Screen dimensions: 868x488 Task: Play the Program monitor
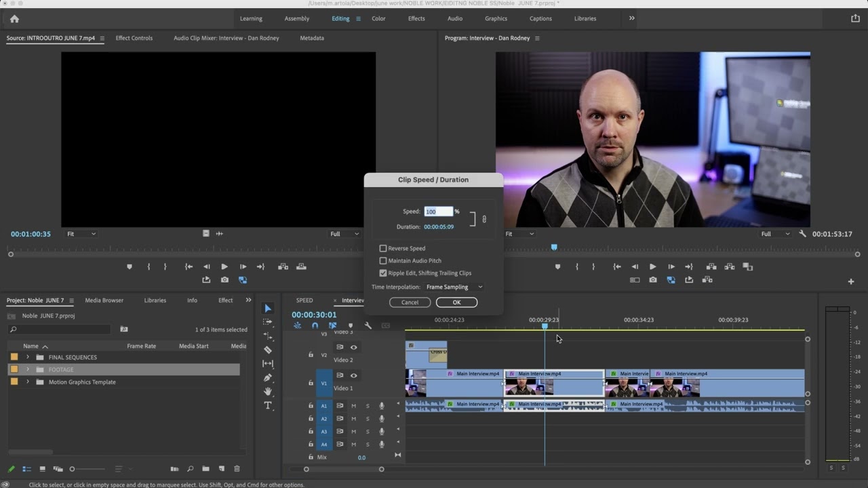[x=652, y=266]
